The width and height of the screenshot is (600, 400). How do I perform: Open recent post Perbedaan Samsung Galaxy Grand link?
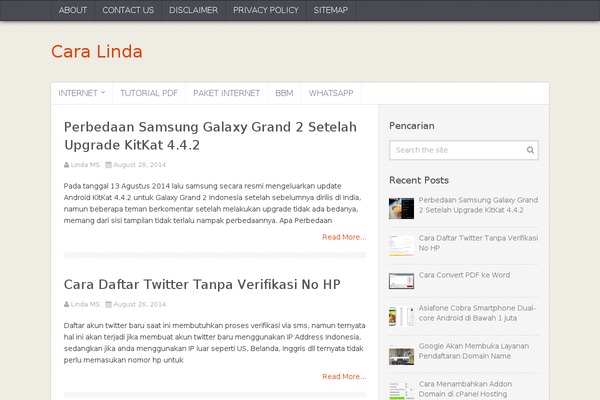click(x=478, y=205)
